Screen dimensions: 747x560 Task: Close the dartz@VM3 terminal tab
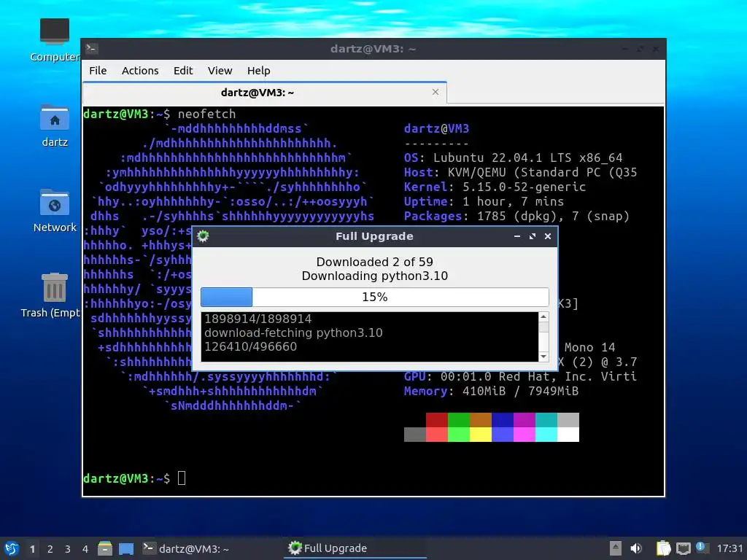(x=436, y=92)
